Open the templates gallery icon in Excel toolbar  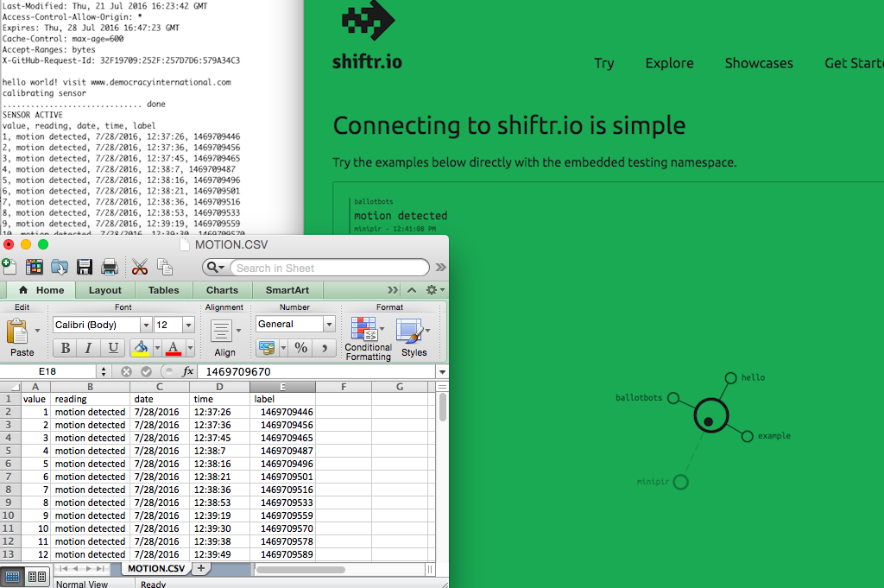click(x=35, y=267)
